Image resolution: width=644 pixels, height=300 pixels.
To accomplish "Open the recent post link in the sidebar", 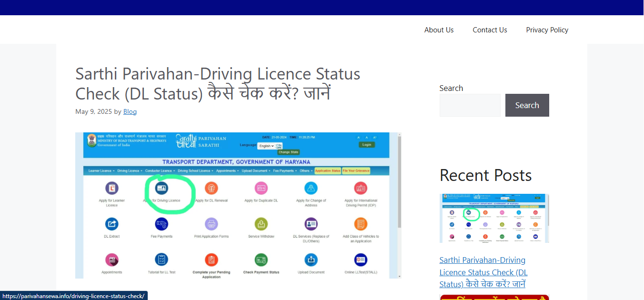I will pyautogui.click(x=483, y=272).
